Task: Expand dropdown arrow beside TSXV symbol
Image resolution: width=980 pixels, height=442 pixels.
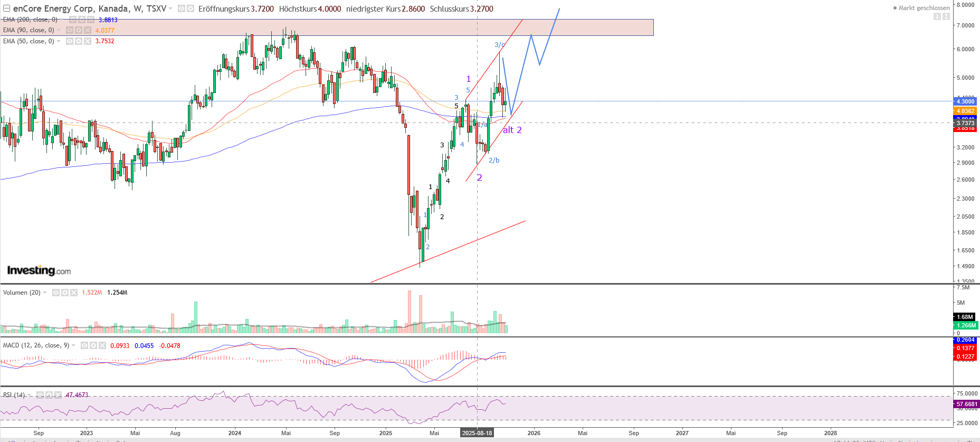Action: (170, 9)
